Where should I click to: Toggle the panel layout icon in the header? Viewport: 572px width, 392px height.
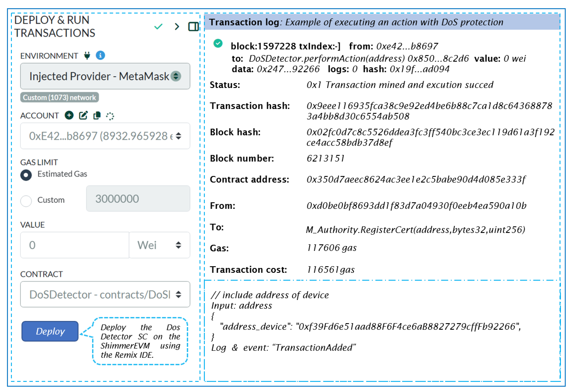(193, 26)
